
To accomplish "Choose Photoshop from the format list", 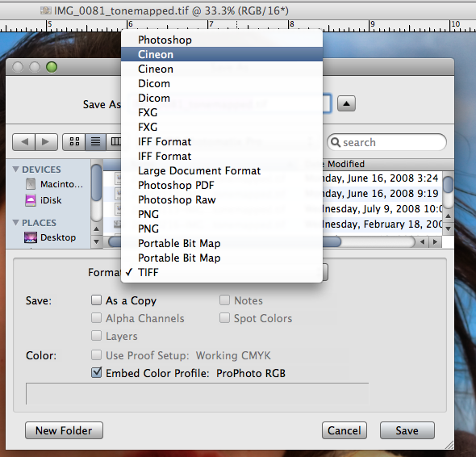I will point(222,40).
